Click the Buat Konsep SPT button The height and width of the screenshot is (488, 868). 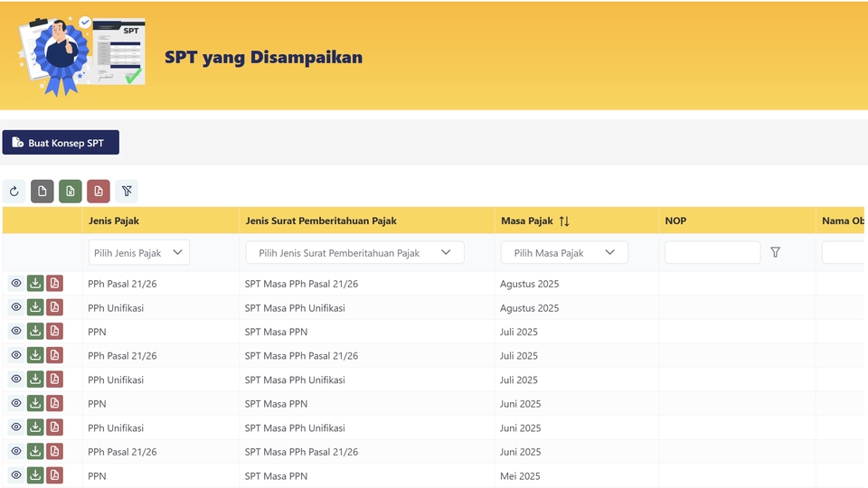point(61,143)
